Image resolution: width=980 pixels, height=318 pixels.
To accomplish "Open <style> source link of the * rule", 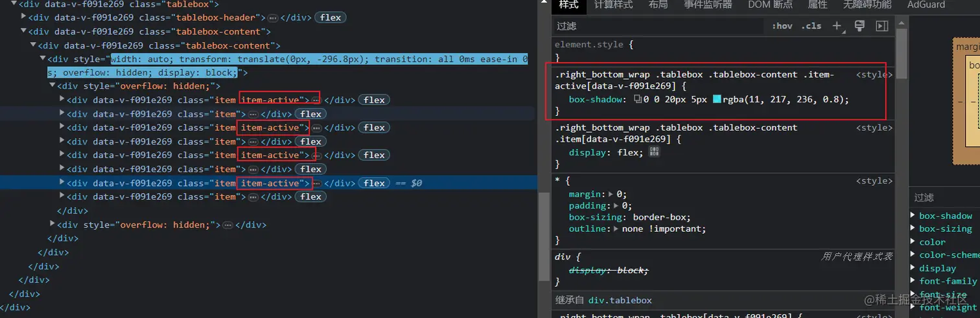I will [874, 181].
